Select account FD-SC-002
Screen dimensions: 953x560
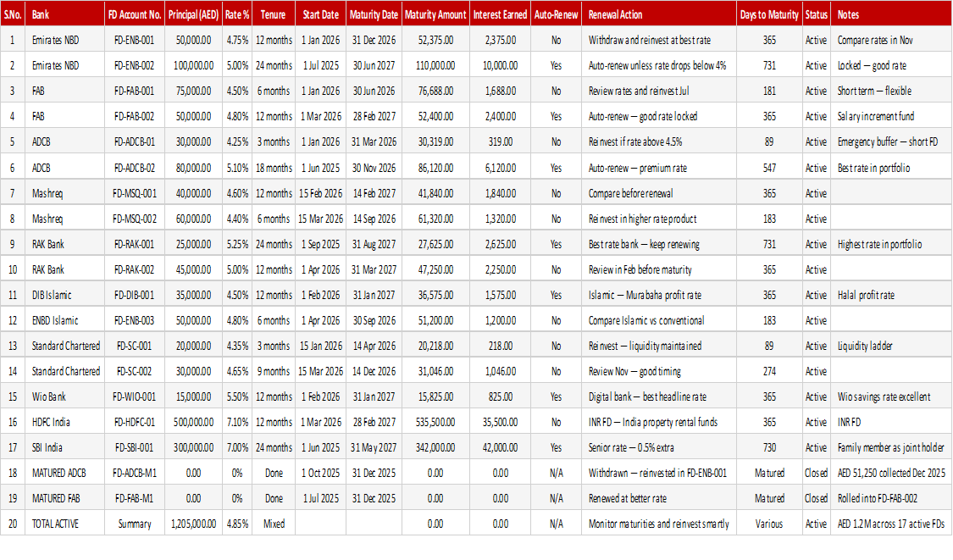(135, 372)
